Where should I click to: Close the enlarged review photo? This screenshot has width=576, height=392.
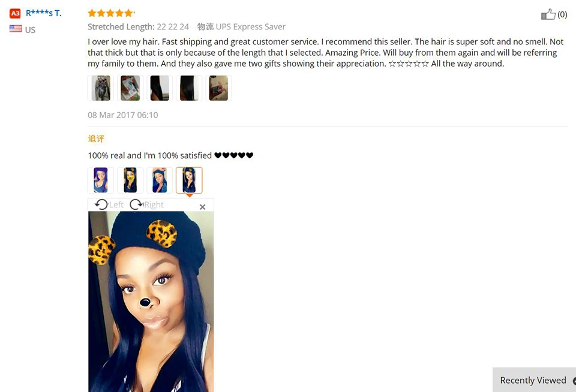(x=202, y=207)
